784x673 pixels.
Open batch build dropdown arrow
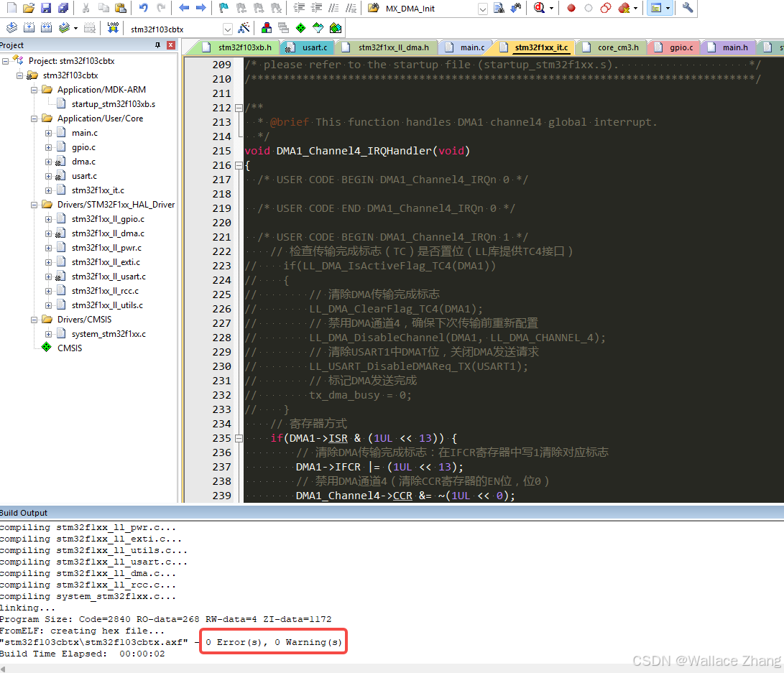coord(75,28)
